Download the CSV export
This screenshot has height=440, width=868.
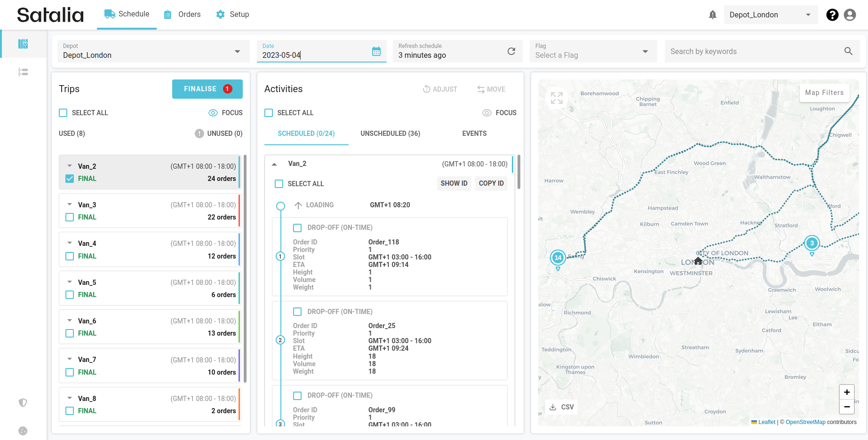coord(561,407)
